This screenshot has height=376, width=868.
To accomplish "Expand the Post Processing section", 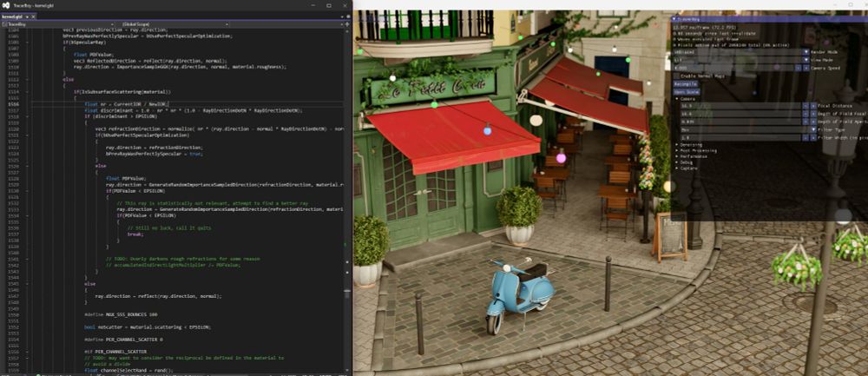I will [x=676, y=150].
